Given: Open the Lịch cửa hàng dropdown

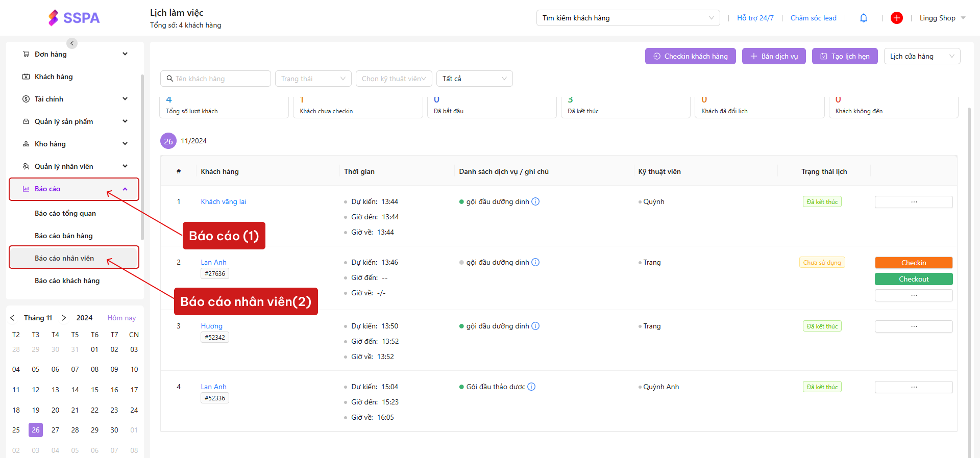Looking at the screenshot, I should (x=922, y=56).
